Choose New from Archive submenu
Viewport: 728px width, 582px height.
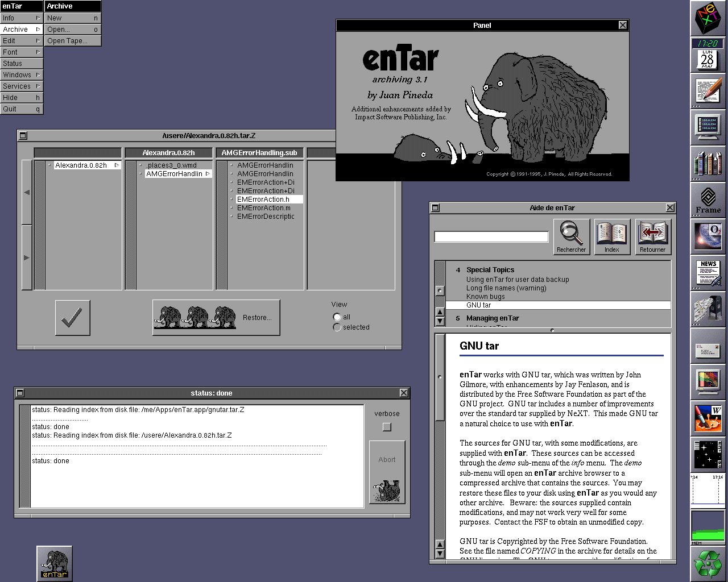pos(73,18)
